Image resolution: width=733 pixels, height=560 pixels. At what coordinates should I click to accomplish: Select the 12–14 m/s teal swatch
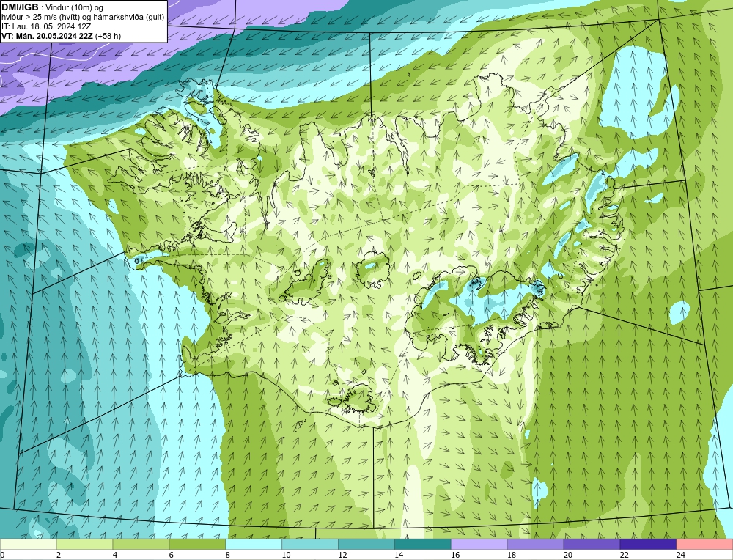366,544
